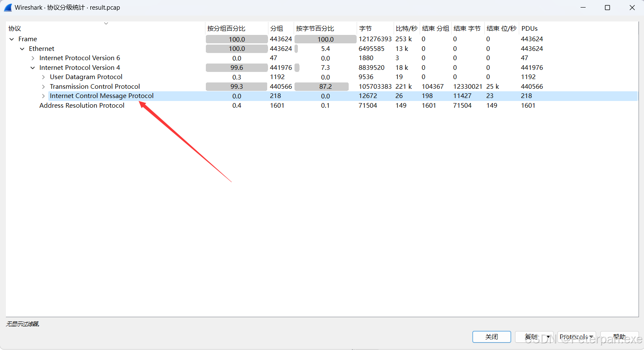Click IPv6 bytes value 1880
The image size is (644, 350).
366,58
